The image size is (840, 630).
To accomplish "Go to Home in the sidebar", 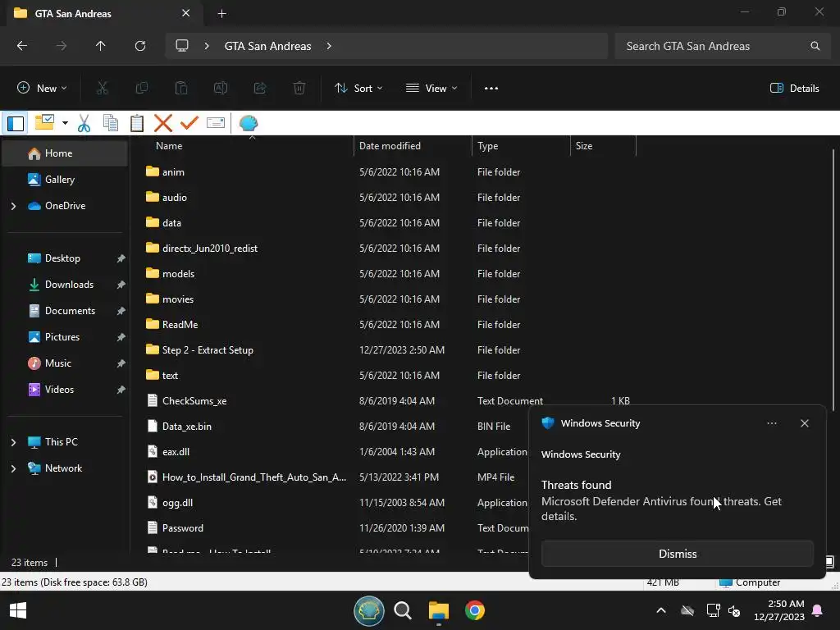I will (65, 153).
